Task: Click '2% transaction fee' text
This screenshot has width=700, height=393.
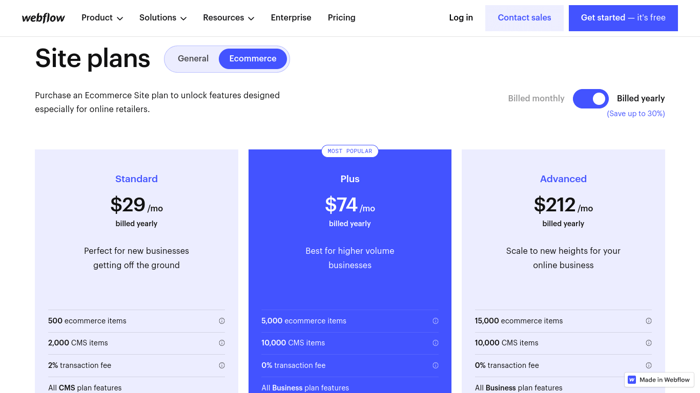Action: pos(79,365)
